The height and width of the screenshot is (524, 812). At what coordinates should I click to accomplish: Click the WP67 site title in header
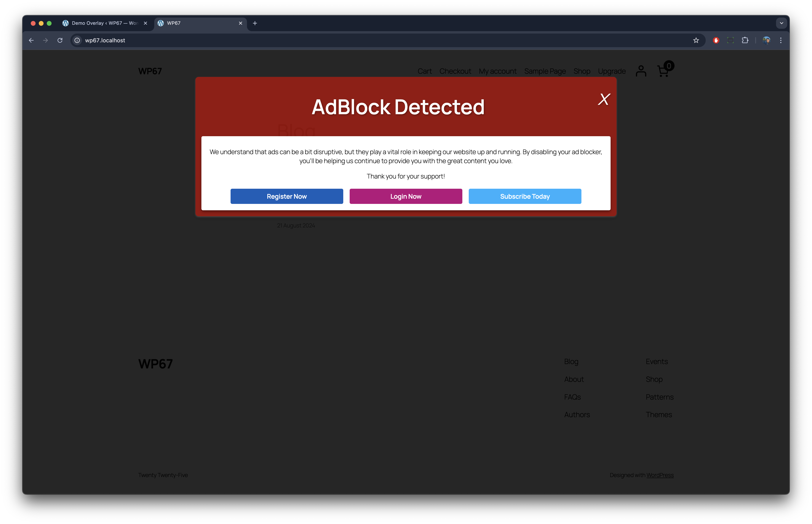tap(150, 71)
